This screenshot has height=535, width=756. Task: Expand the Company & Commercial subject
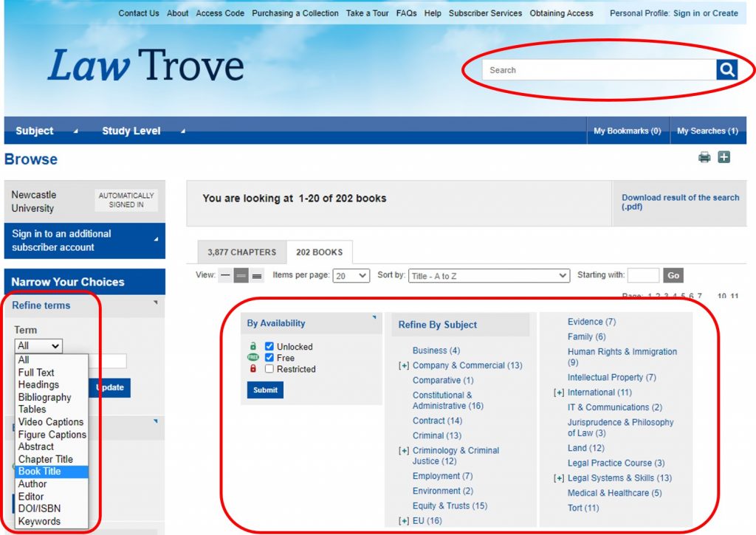404,365
